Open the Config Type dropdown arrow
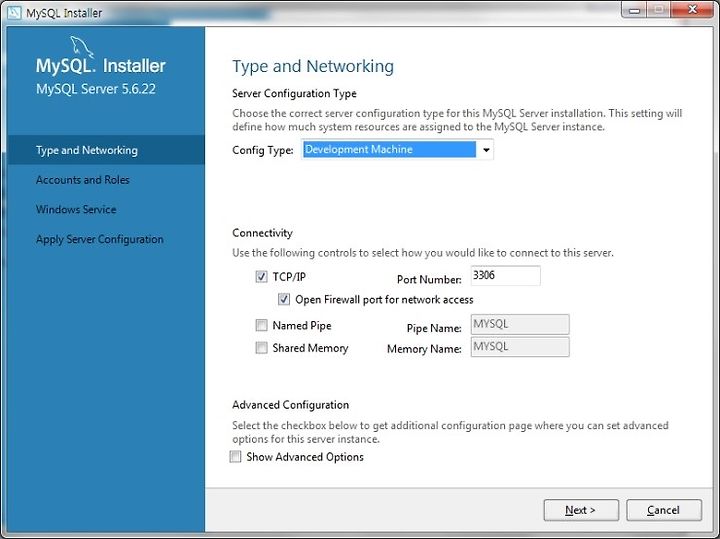 click(486, 150)
